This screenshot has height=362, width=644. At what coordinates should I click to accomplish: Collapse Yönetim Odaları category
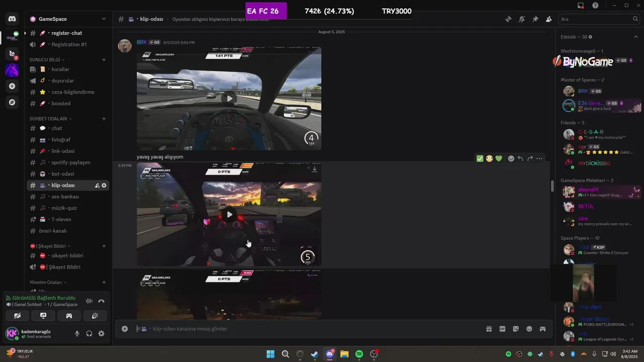click(x=48, y=283)
